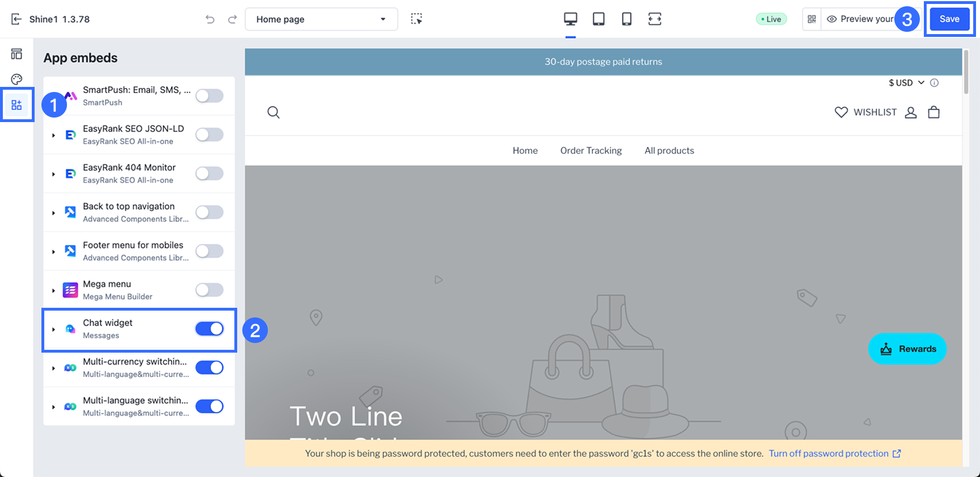The width and height of the screenshot is (980, 477).
Task: Enable the EasyRank 404 Monitor toggle
Action: (x=209, y=173)
